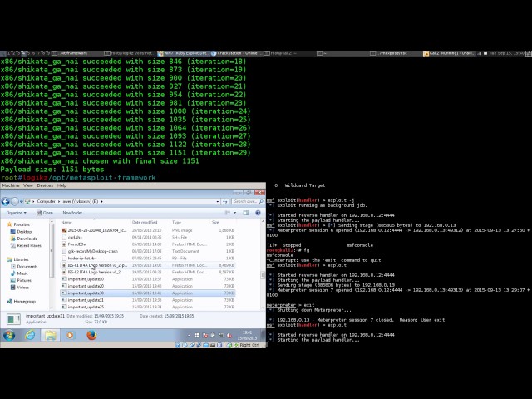Screen dimensions: 532x399
Task: Switch to root@kali2 taskbar window
Action: (x=289, y=53)
